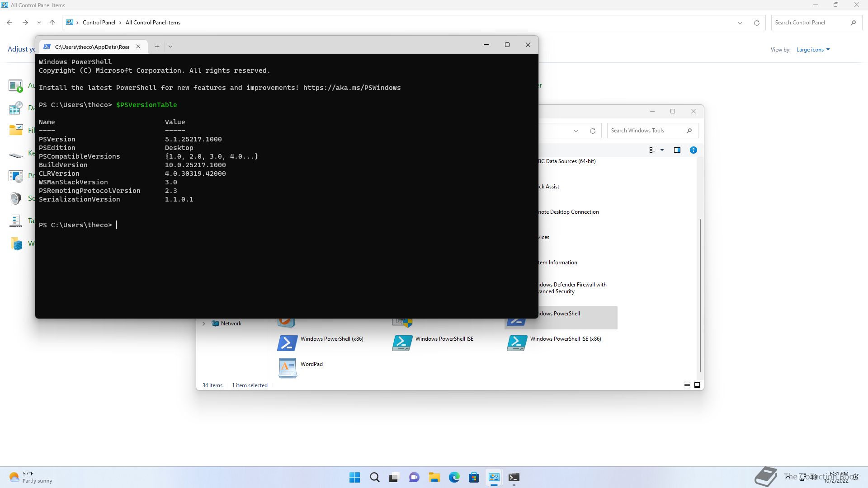Image resolution: width=868 pixels, height=488 pixels.
Task: Open Taskbar and Navigation Control Panel icon
Action: pos(16,221)
